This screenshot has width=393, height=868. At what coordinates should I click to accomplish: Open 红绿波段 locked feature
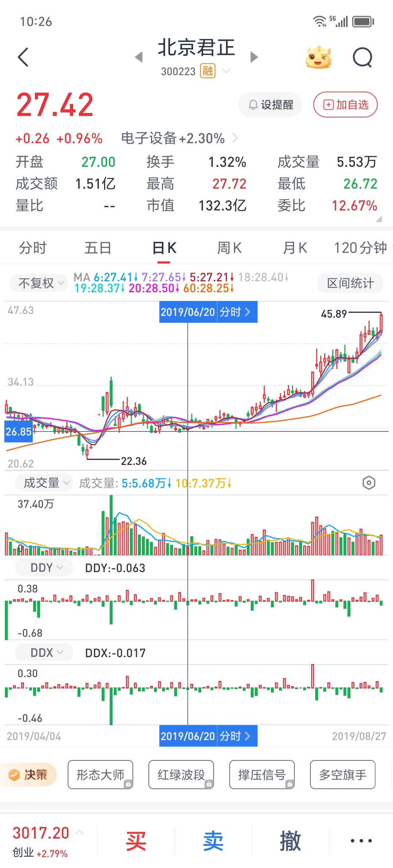point(181,775)
